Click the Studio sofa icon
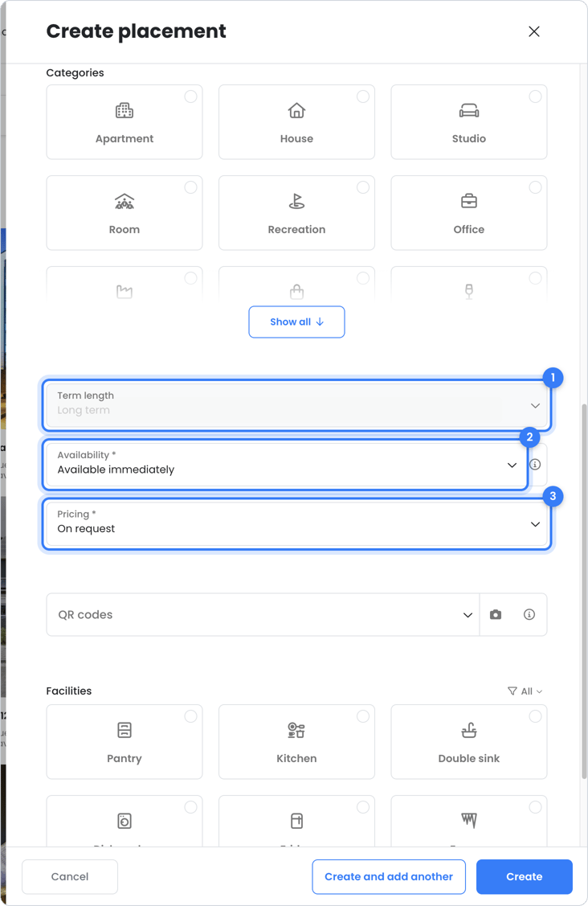This screenshot has width=588, height=906. pos(469,110)
